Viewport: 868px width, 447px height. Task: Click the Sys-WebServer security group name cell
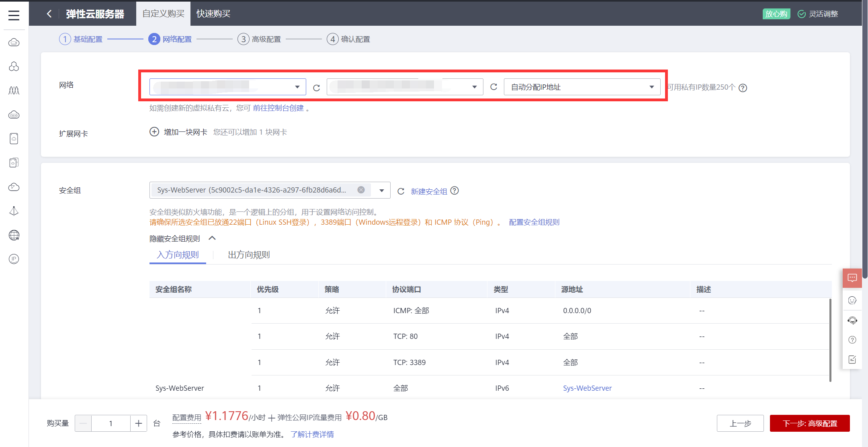[180, 388]
